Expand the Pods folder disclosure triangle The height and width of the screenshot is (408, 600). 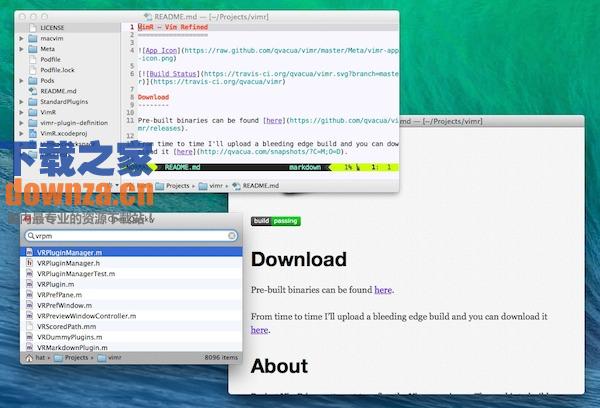(x=21, y=81)
